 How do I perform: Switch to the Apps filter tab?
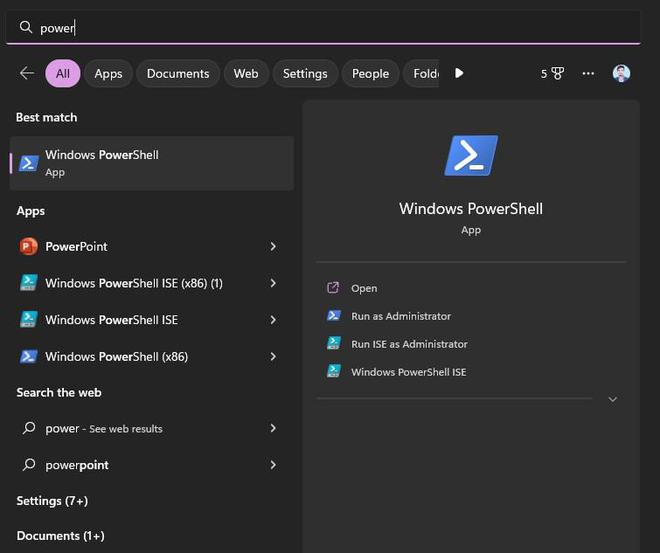click(109, 74)
